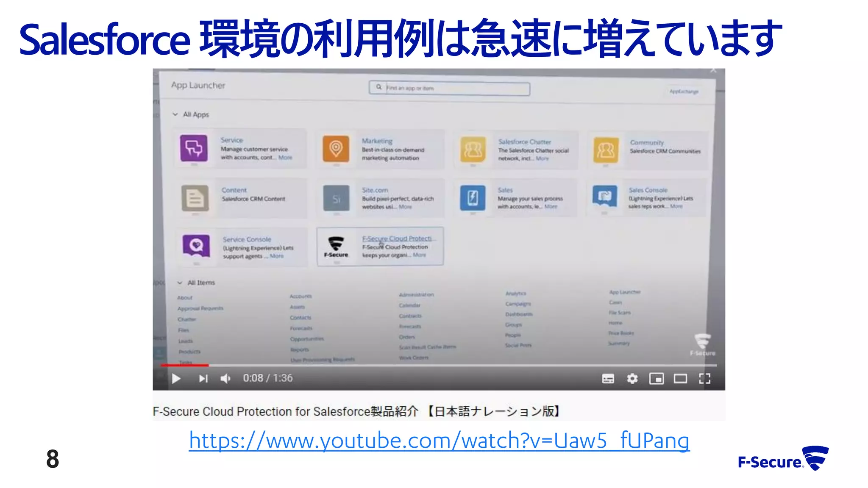Screen dimensions: 868x488
Task: Click the Service app title text
Action: point(231,140)
